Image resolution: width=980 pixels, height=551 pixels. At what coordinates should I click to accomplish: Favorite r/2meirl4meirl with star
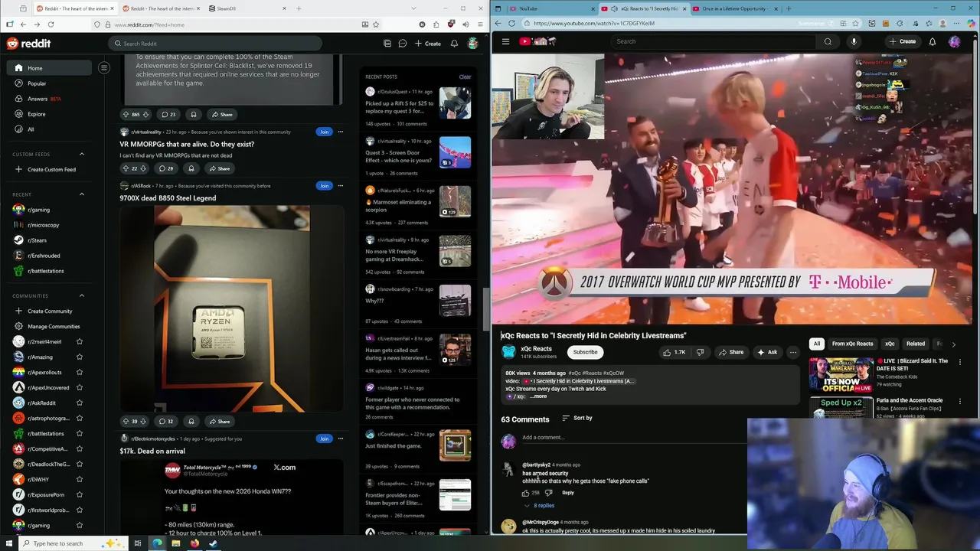80,341
